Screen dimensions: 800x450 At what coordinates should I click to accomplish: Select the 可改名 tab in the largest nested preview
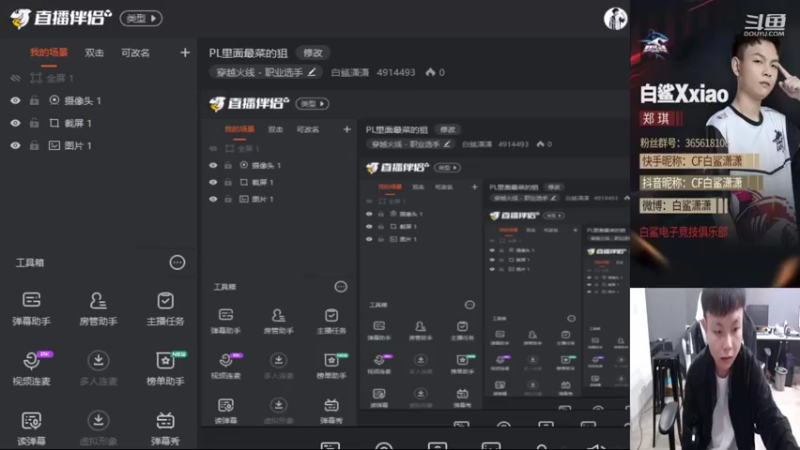pyautogui.click(x=308, y=129)
